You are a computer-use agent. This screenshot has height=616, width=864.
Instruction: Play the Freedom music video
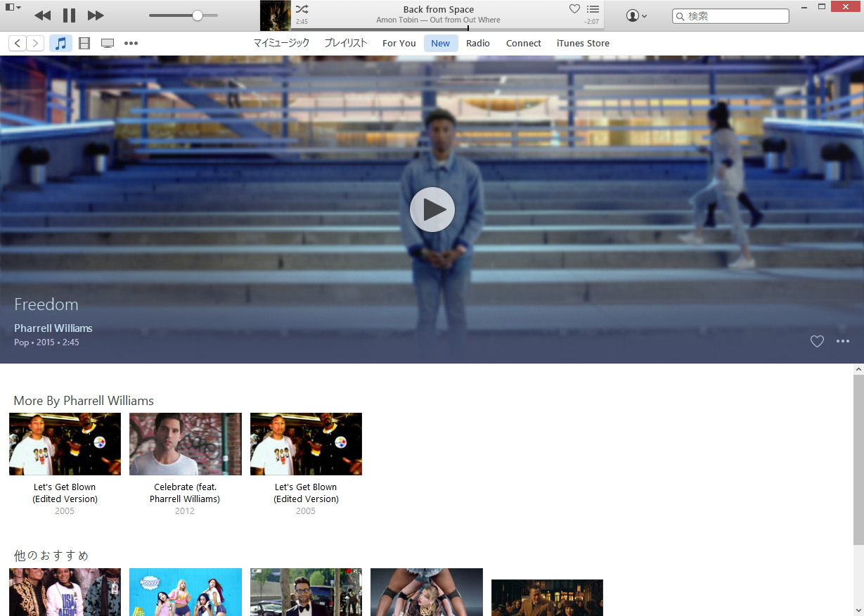pyautogui.click(x=432, y=209)
